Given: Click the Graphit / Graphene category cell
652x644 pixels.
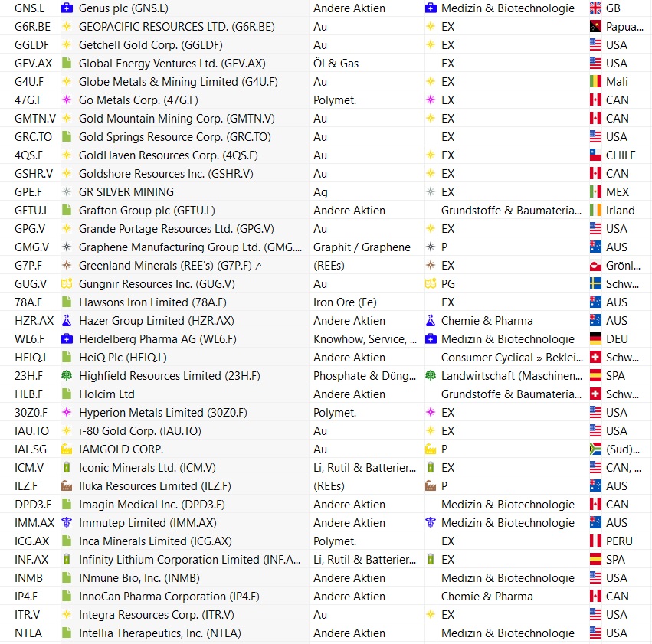Looking at the screenshot, I should coord(362,247).
